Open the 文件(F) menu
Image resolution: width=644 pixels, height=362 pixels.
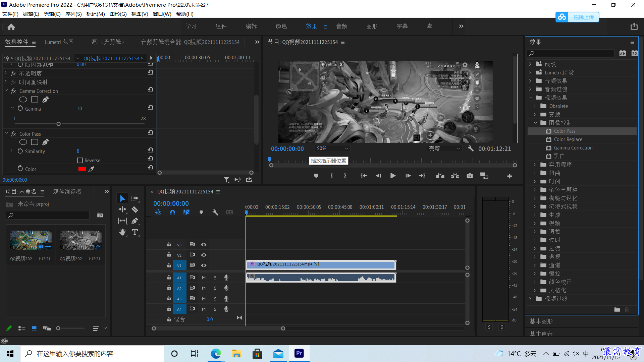pos(10,14)
